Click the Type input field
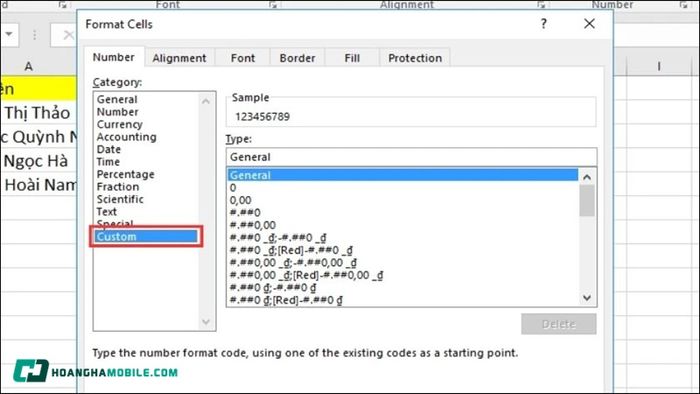This screenshot has width=700, height=394. [411, 157]
